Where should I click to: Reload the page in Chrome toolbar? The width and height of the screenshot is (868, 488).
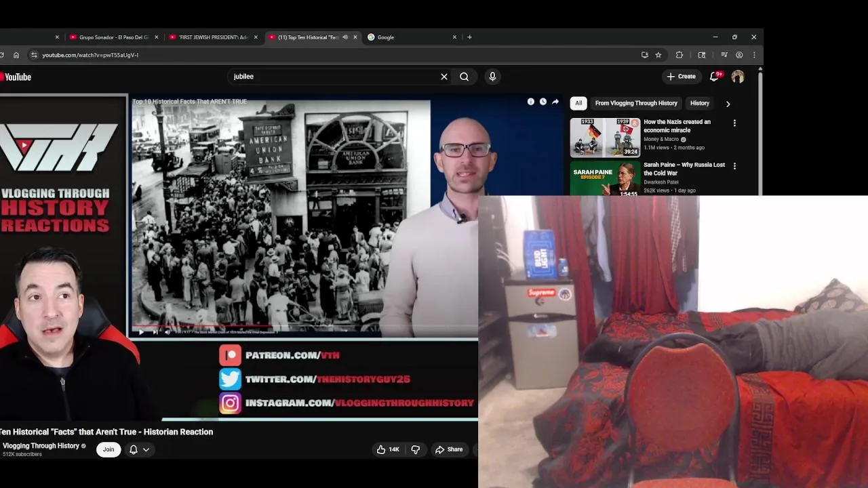tap(2, 55)
